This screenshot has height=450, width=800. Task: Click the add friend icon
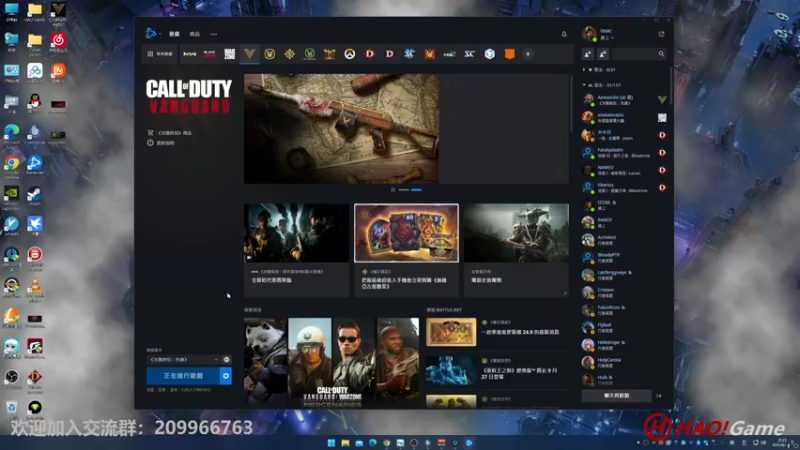click(x=588, y=54)
